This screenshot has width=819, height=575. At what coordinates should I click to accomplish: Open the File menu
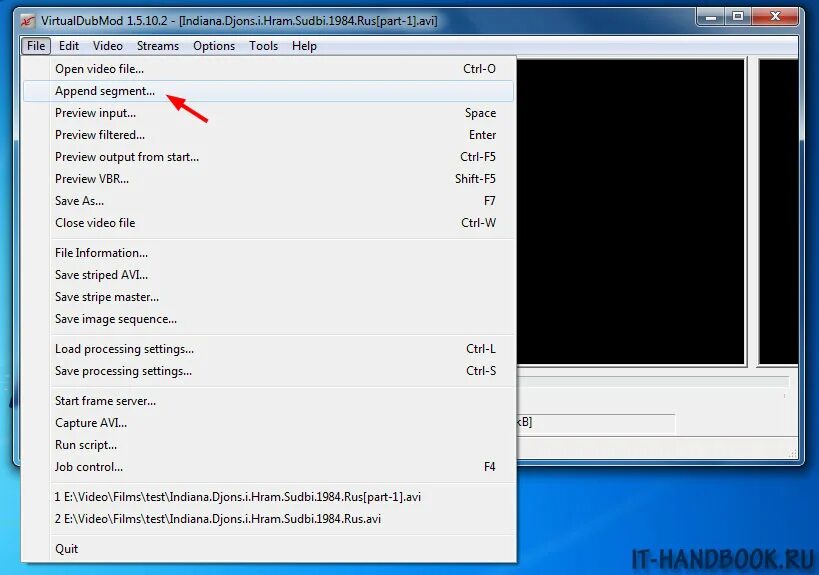[36, 46]
